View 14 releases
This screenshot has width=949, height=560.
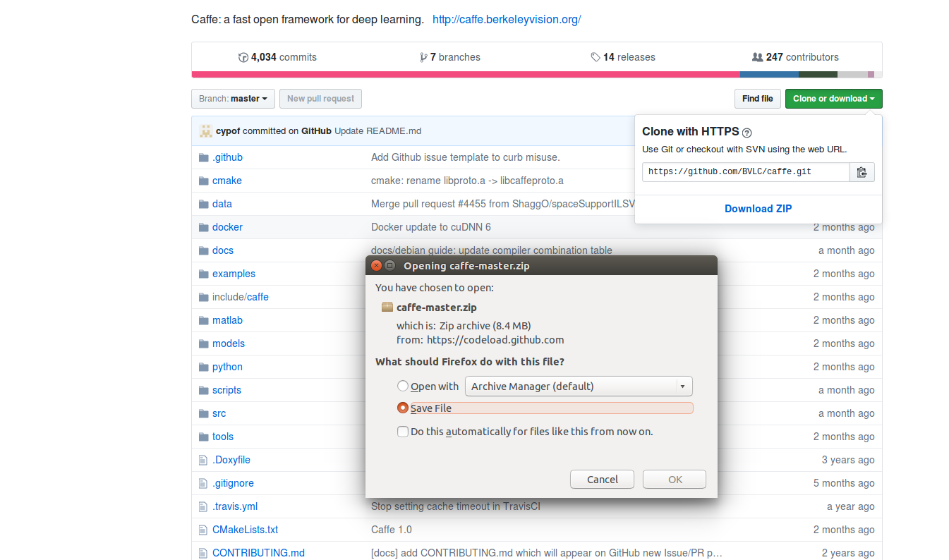coord(623,57)
